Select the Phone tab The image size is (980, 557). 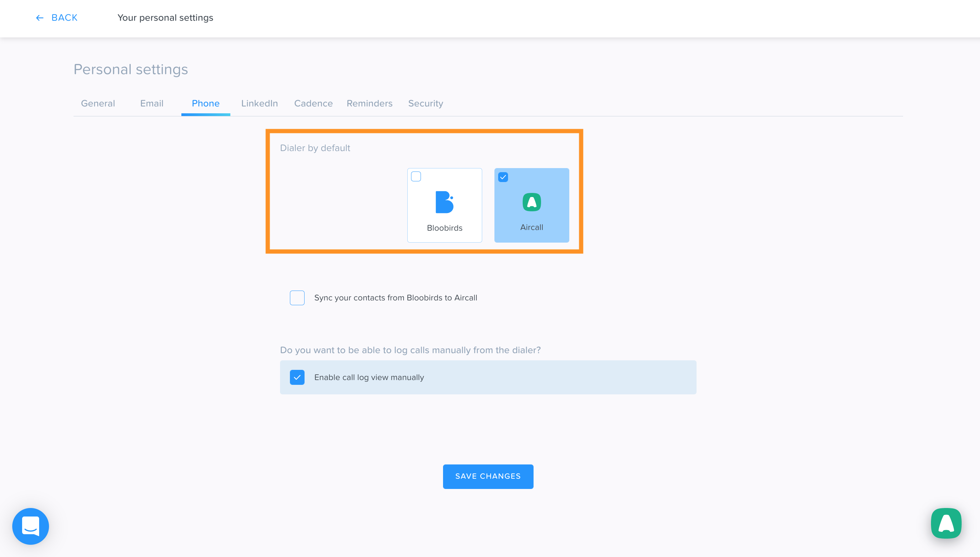[x=206, y=103]
